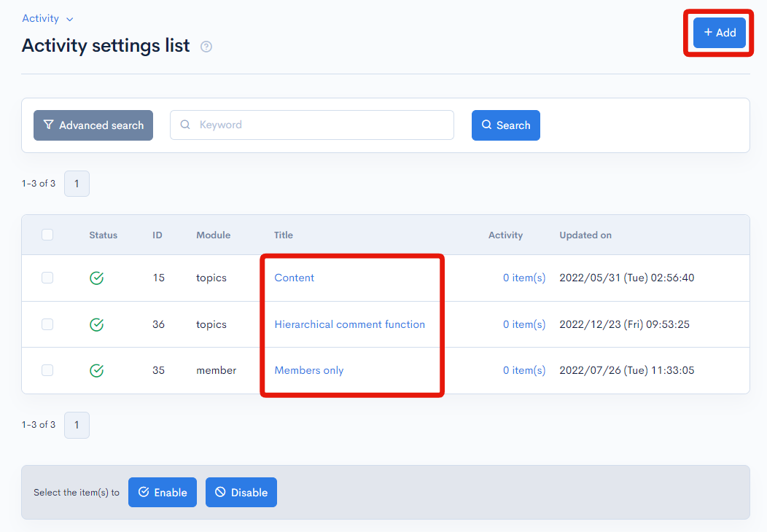
Task: Click the Status column header
Action: click(x=104, y=235)
